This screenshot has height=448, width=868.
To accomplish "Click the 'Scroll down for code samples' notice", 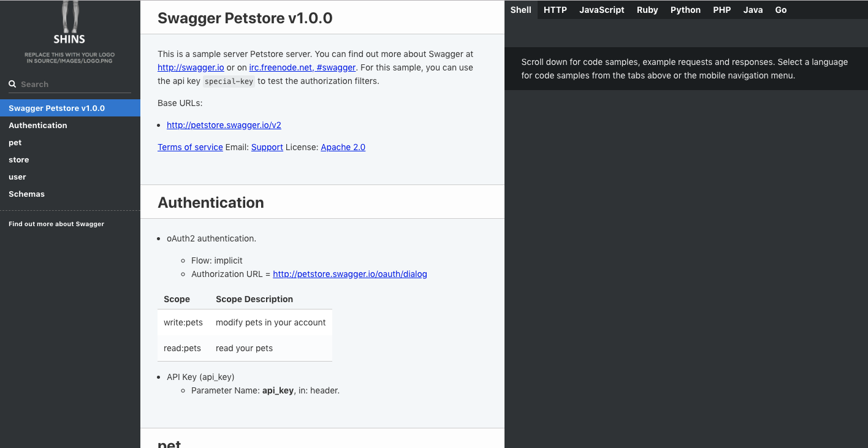I will click(x=685, y=69).
